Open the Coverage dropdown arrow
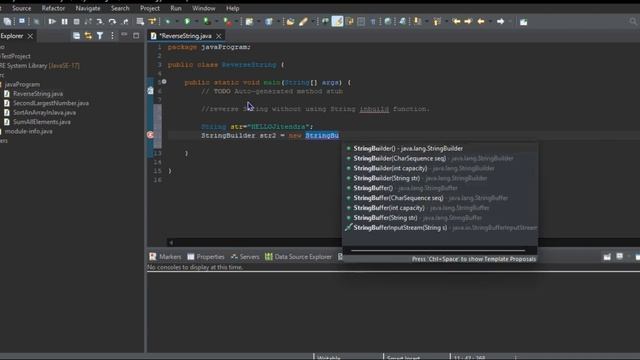Screen dimensions: 640x360 [216, 22]
